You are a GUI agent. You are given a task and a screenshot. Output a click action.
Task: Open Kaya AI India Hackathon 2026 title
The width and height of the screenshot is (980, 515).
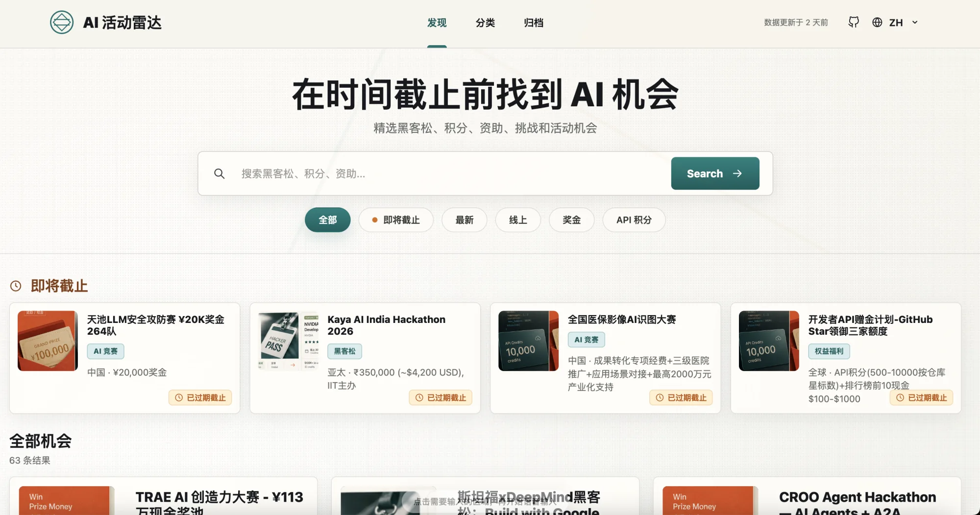click(x=387, y=325)
